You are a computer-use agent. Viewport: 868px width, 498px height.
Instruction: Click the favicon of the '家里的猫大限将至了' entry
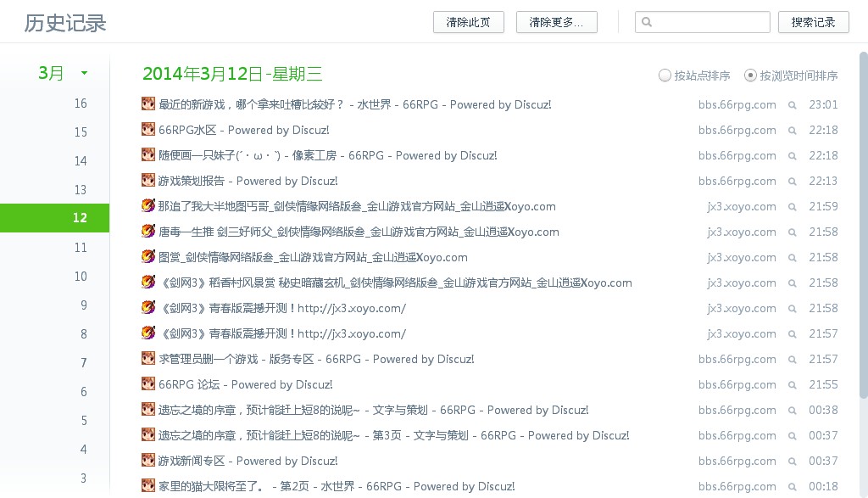(147, 486)
